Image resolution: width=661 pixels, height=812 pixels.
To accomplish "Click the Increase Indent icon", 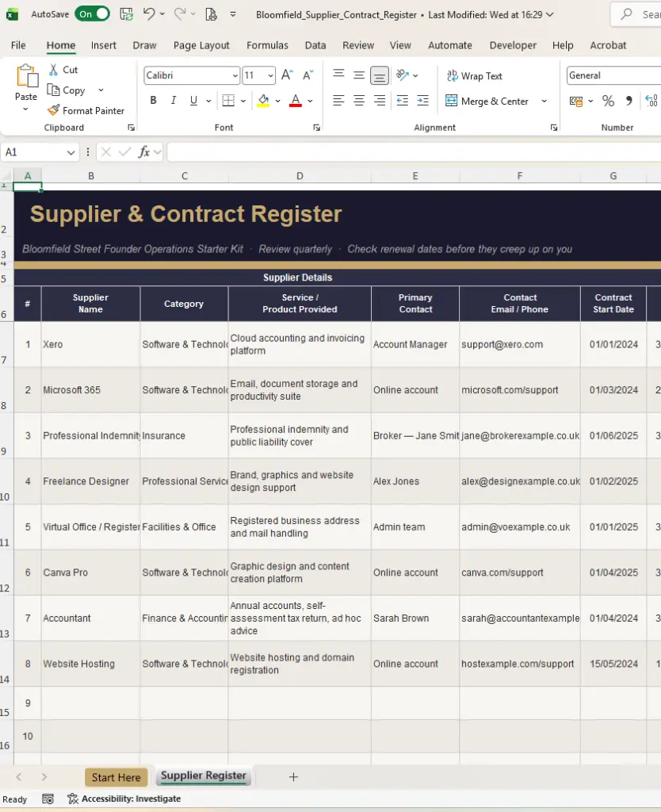I will pyautogui.click(x=423, y=101).
